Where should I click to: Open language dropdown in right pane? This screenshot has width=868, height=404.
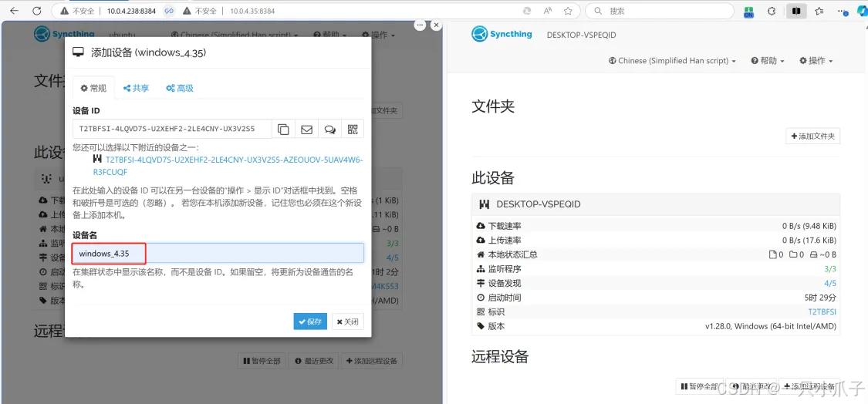pyautogui.click(x=672, y=61)
